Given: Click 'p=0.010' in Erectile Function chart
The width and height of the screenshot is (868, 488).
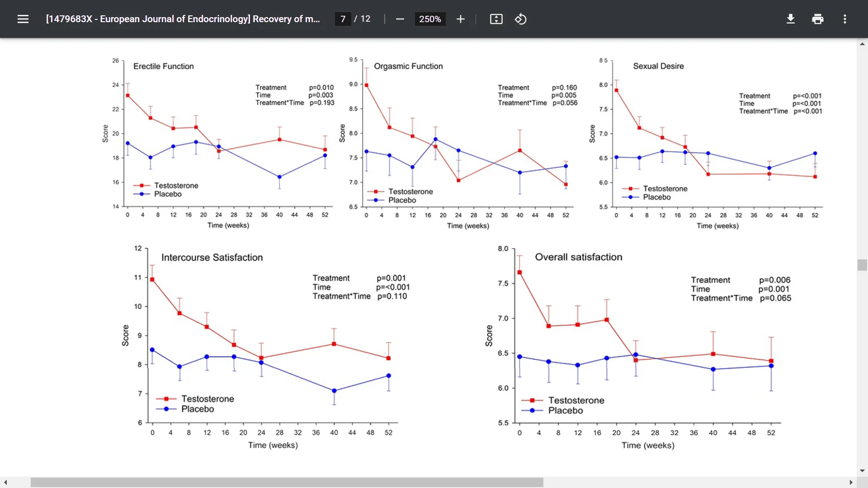Looking at the screenshot, I should pos(321,88).
